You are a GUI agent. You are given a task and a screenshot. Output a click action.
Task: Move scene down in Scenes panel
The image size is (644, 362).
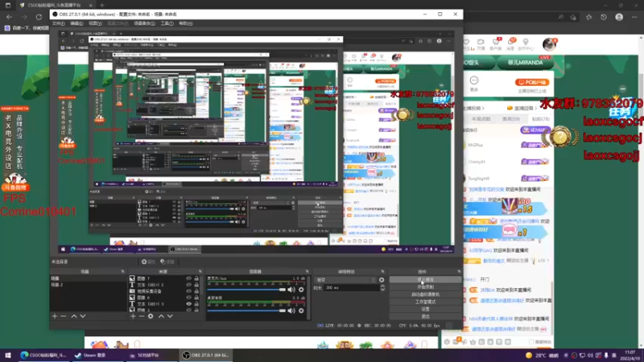[83, 316]
